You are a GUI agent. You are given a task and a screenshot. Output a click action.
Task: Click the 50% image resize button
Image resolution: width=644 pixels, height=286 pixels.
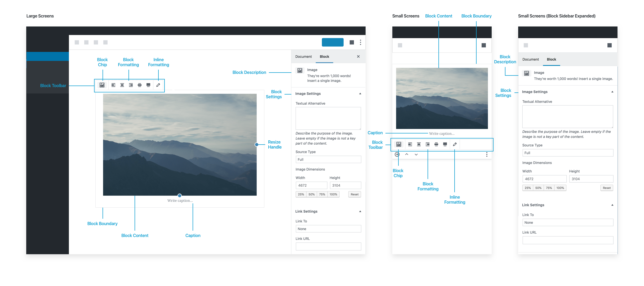point(310,194)
